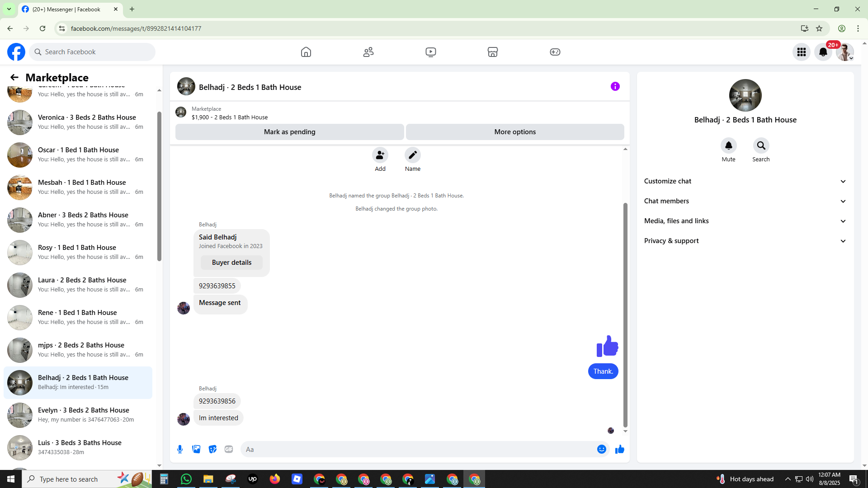The height and width of the screenshot is (488, 868).
Task: Click the voice clip microphone icon
Action: coord(180,449)
